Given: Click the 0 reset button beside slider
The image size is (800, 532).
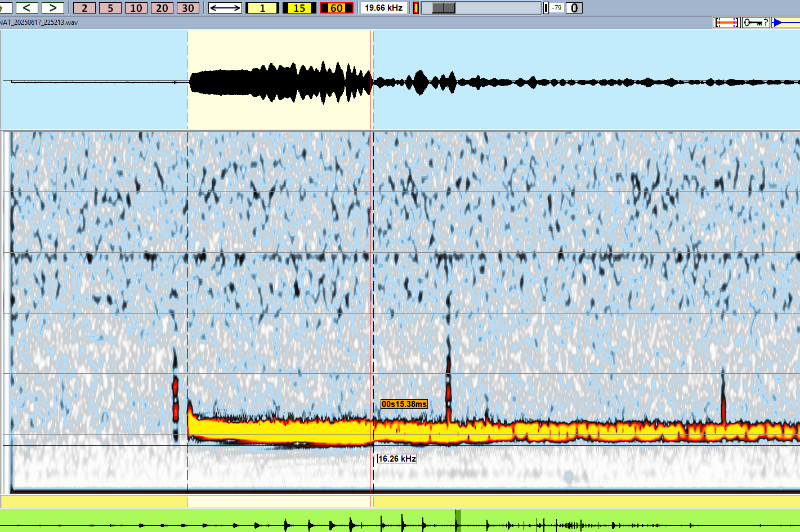Looking at the screenshot, I should [x=575, y=8].
